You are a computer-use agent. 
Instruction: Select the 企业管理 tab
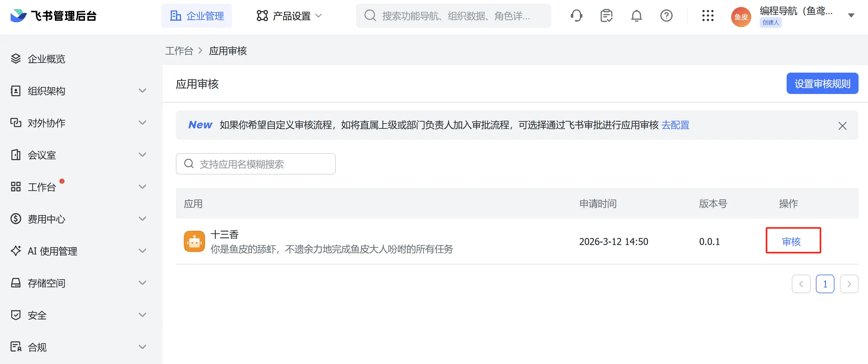click(x=197, y=16)
